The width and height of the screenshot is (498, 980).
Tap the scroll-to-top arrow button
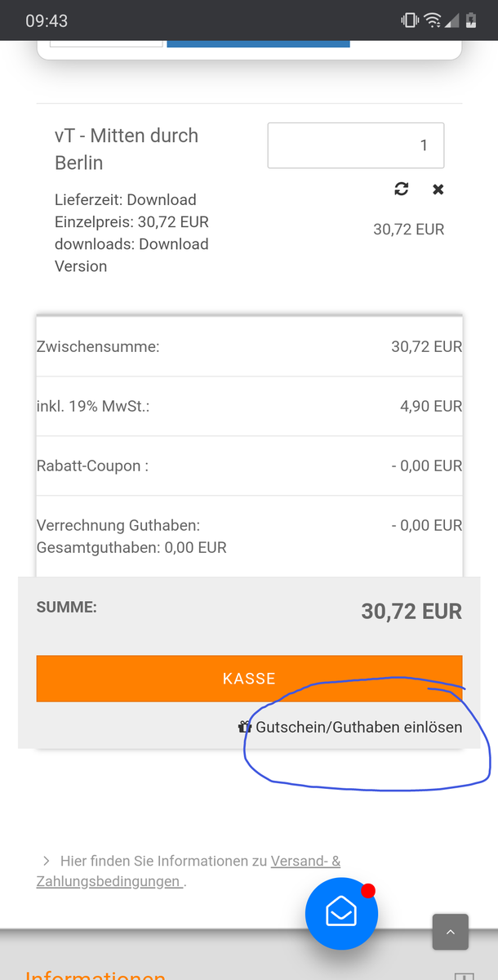[x=450, y=932]
